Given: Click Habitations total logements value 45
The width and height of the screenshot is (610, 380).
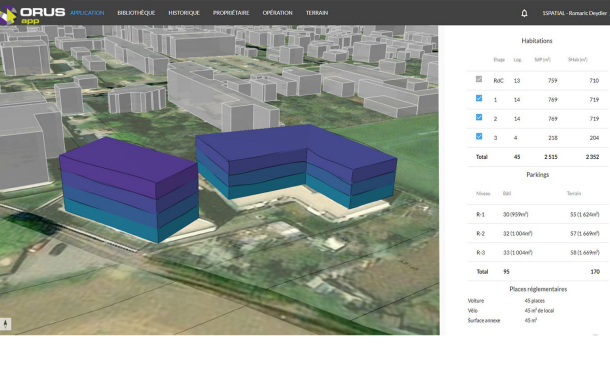Looking at the screenshot, I should [x=517, y=157].
